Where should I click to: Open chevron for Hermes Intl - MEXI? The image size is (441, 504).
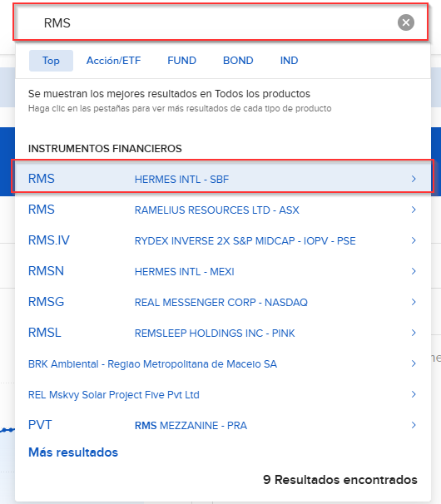coord(414,271)
